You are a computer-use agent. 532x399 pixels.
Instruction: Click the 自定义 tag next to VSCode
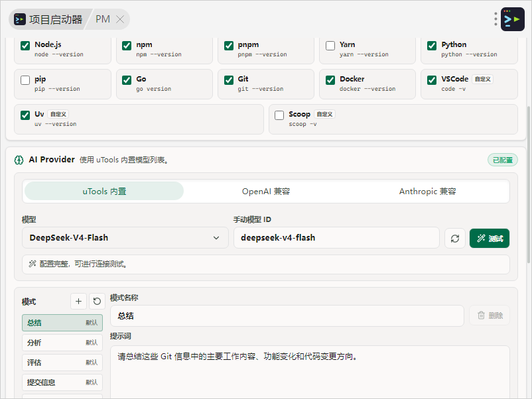pos(482,79)
